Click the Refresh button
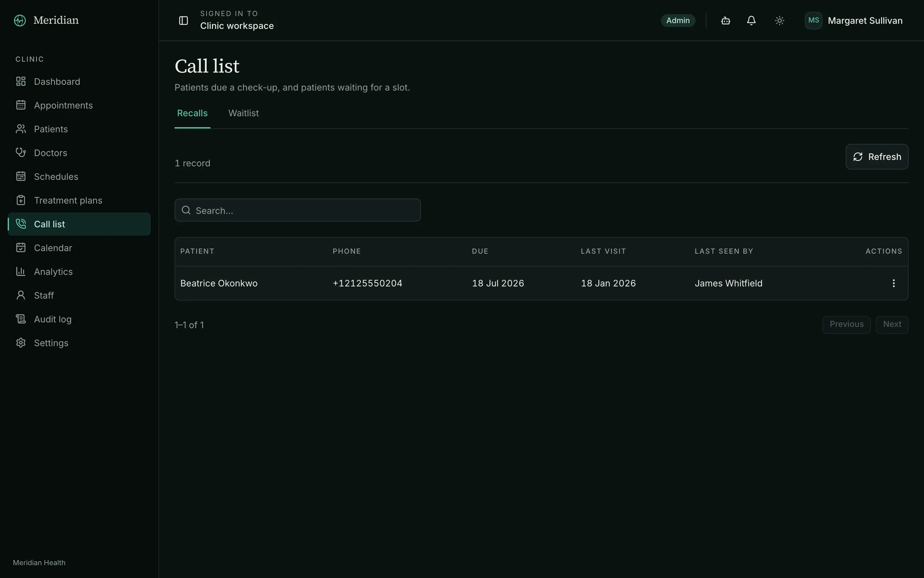This screenshot has height=578, width=924. point(877,157)
